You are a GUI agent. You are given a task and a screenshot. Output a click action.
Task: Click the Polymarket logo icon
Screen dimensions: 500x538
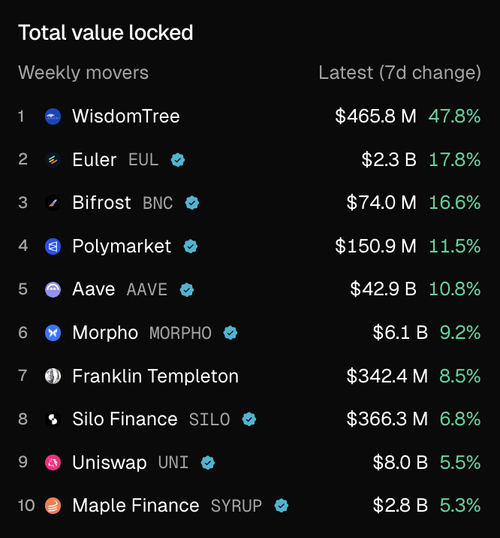53,246
